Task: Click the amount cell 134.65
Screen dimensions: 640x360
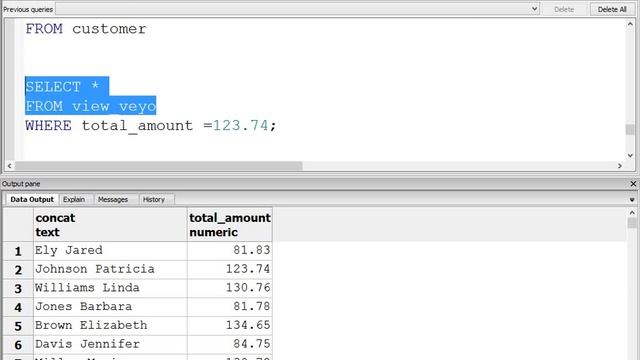Action: 230,326
